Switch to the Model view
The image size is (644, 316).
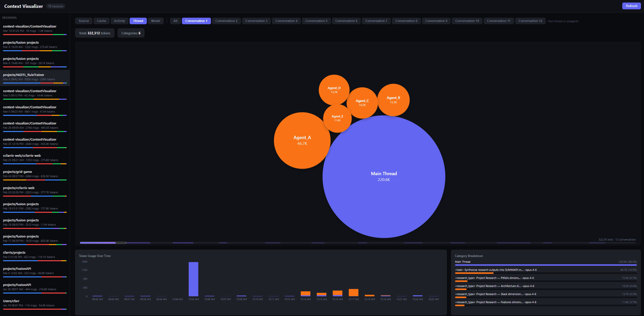tap(156, 21)
